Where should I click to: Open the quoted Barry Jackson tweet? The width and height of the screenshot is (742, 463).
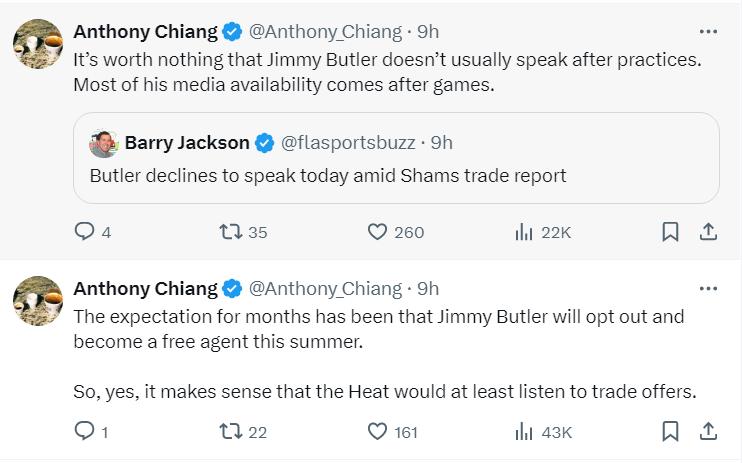pyautogui.click(x=400, y=176)
